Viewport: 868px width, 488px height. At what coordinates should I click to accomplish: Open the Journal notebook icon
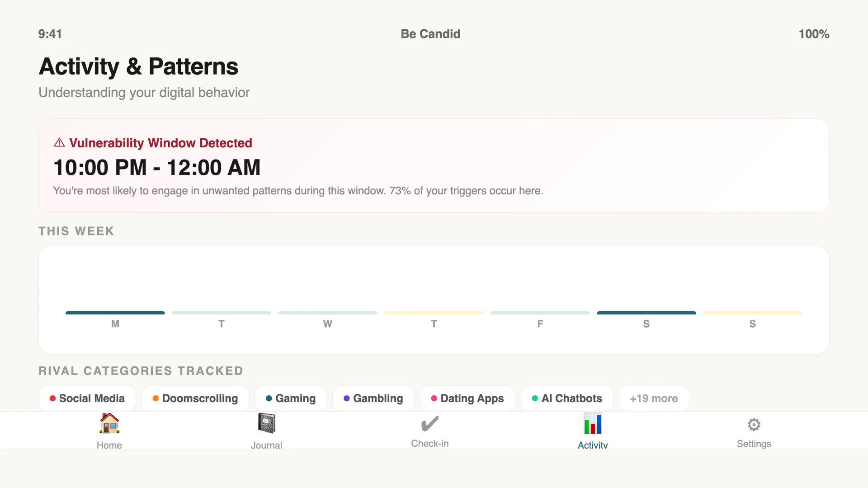pos(267,423)
